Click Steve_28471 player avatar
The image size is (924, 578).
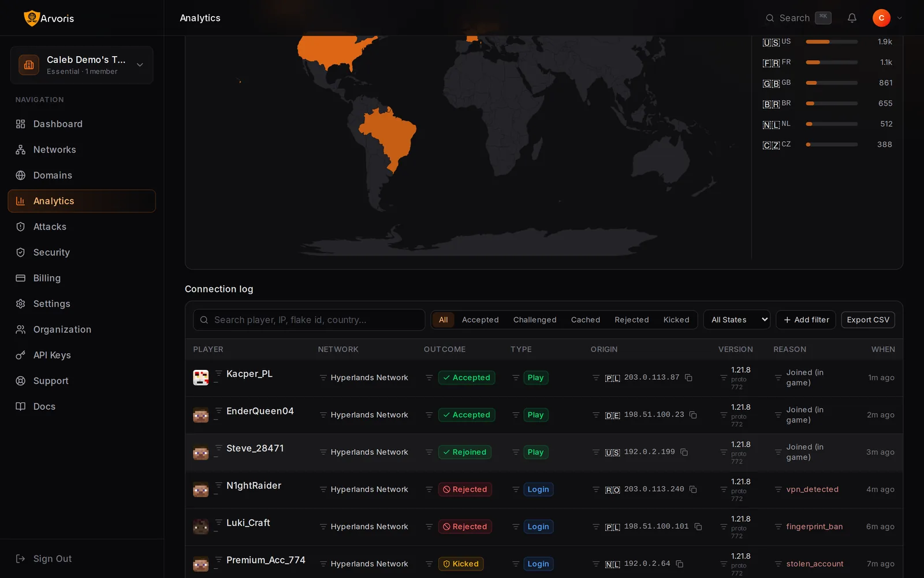(x=200, y=453)
